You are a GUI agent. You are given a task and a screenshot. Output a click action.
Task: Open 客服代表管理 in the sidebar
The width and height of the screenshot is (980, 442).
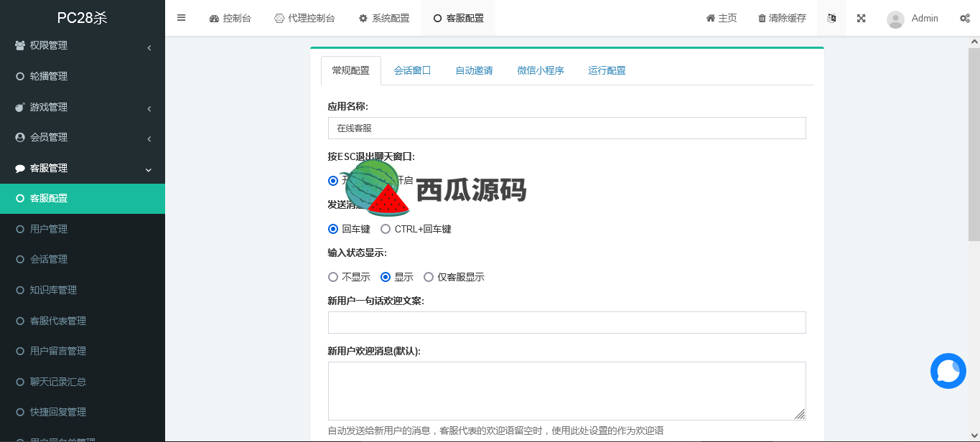[x=83, y=321]
